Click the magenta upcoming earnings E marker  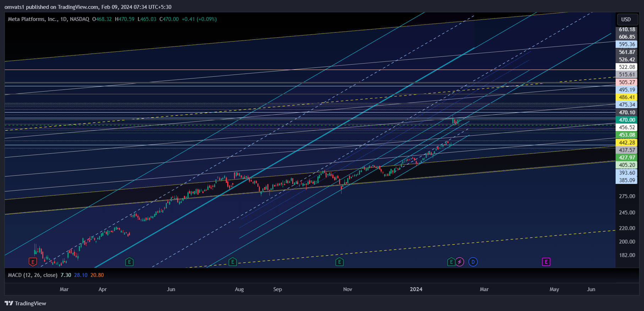(546, 262)
